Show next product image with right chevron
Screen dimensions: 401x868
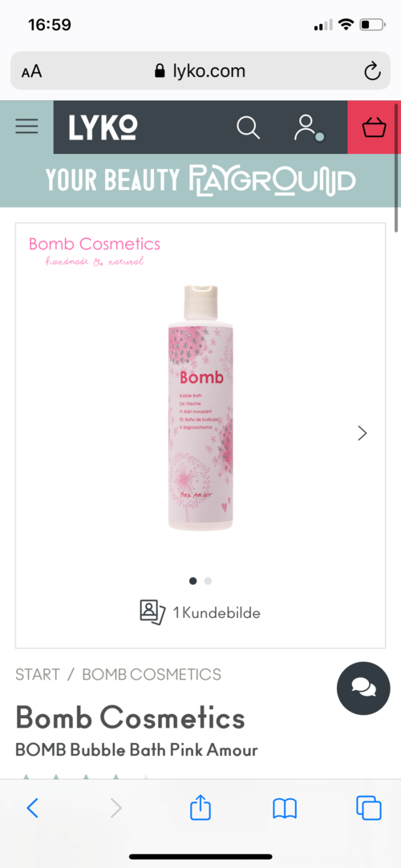click(363, 433)
